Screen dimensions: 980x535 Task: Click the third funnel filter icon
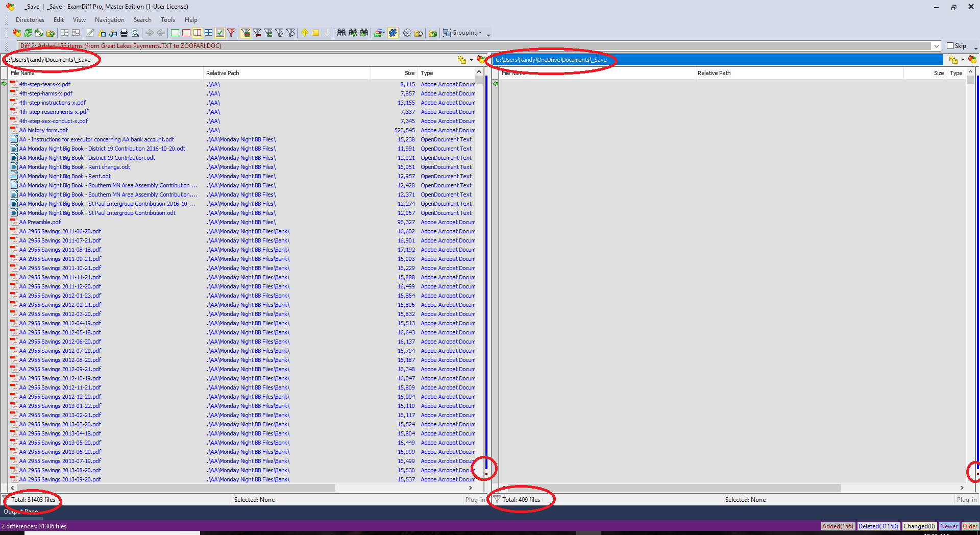[x=268, y=33]
